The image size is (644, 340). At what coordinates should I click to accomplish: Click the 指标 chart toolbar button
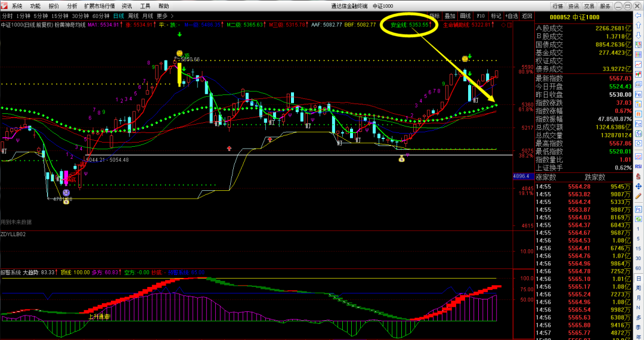(x=435, y=16)
